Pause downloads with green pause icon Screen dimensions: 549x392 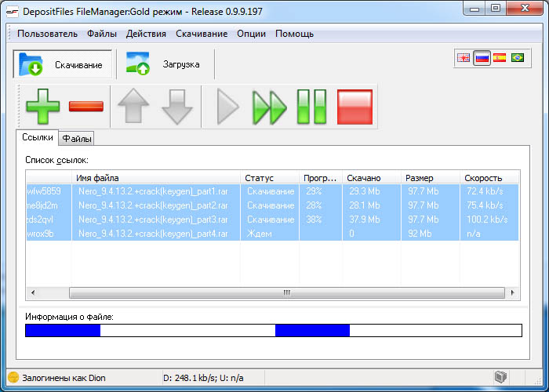pos(311,107)
